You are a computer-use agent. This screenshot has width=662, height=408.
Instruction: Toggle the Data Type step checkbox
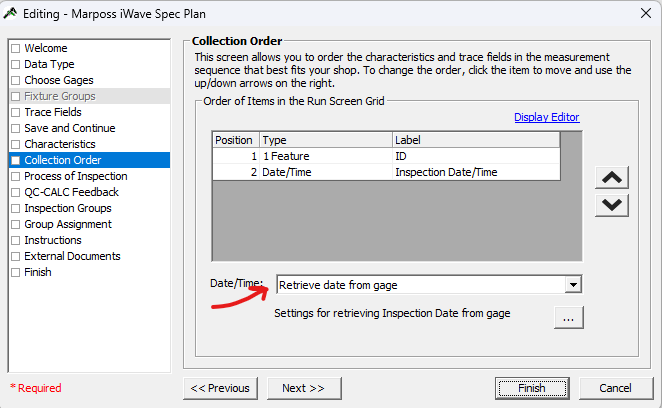(16, 64)
